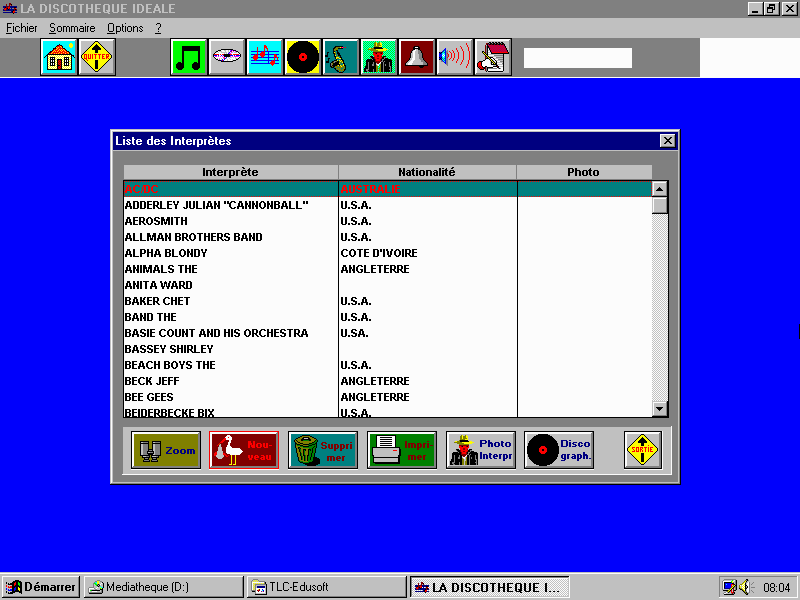Open the Options menu
The width and height of the screenshot is (800, 600).
pyautogui.click(x=125, y=28)
